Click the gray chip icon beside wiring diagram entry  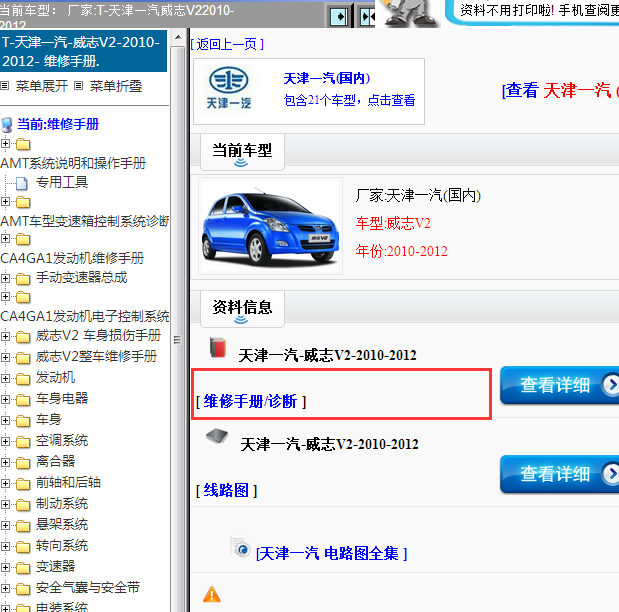click(x=217, y=436)
